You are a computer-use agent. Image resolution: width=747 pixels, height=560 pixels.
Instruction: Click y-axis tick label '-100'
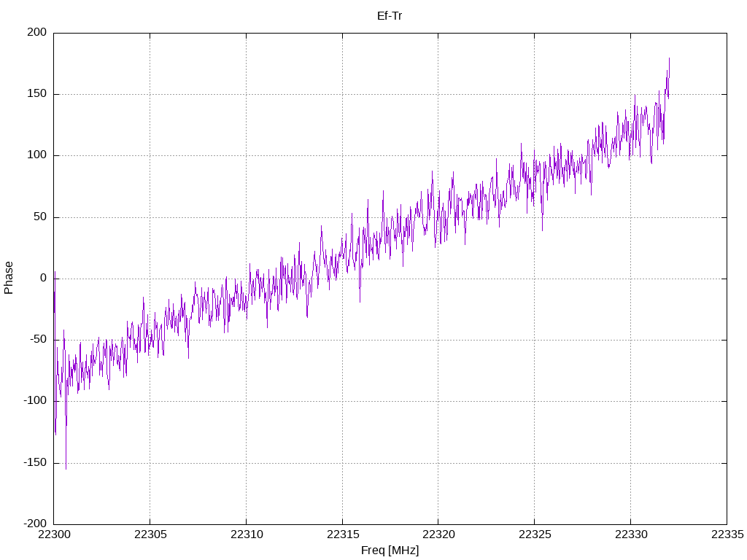point(35,401)
